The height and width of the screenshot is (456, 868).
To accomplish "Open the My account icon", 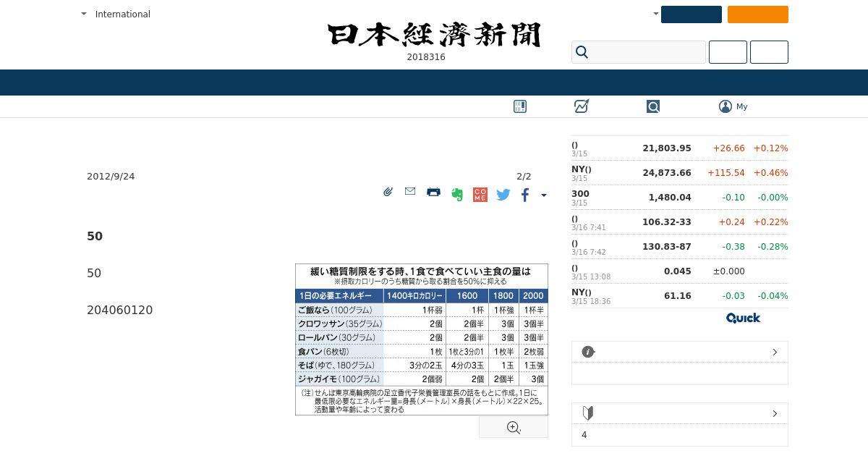I will [x=726, y=106].
